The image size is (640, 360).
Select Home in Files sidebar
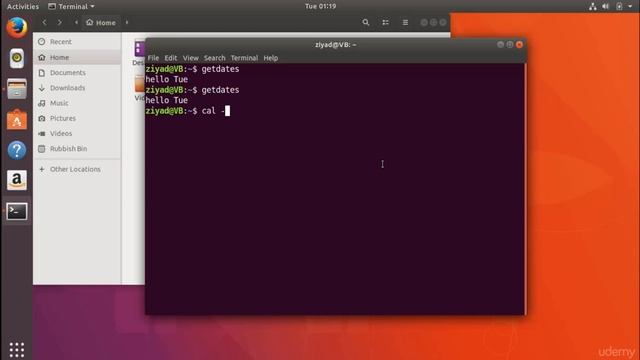point(77,57)
